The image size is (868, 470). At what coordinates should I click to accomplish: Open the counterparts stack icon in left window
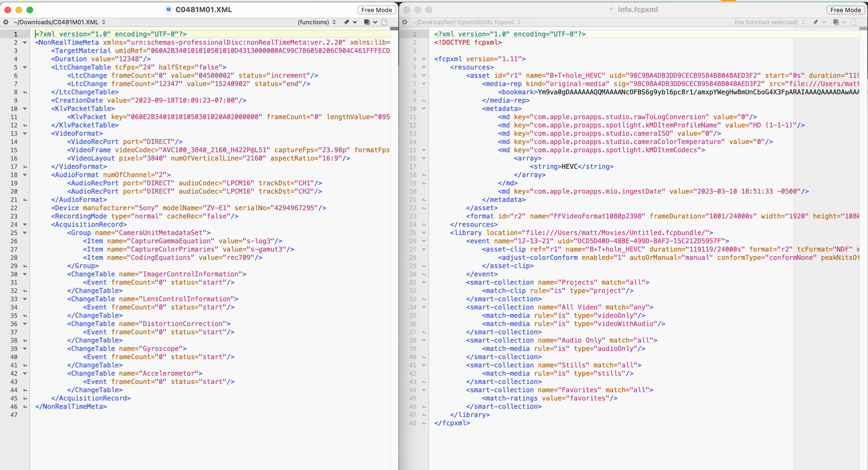tap(367, 22)
